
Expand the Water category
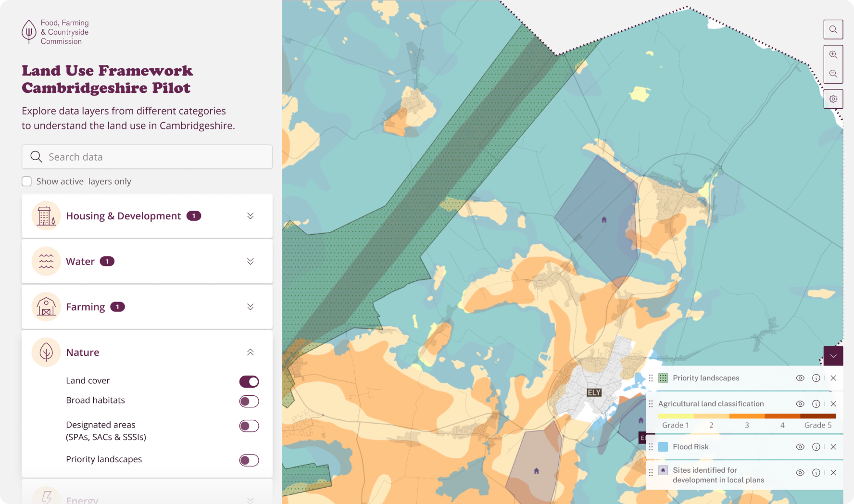(x=250, y=261)
